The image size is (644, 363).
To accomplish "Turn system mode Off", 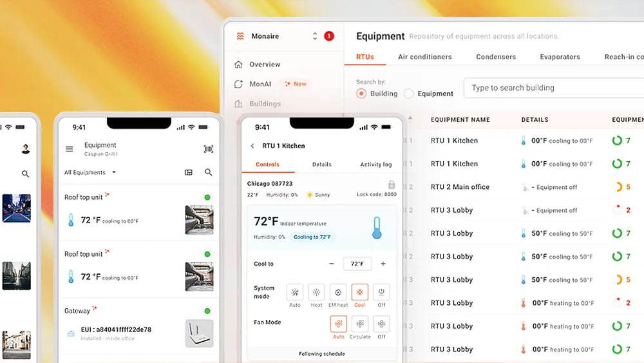I will [x=381, y=292].
